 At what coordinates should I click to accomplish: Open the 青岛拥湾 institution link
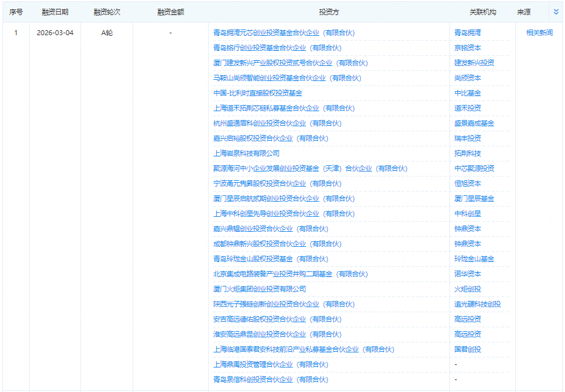[466, 33]
